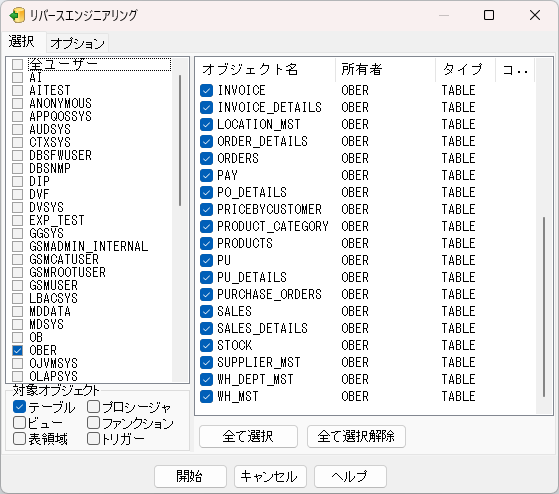The width and height of the screenshot is (559, 494).
Task: Disable the テーブル target object checkbox
Action: pos(20,407)
